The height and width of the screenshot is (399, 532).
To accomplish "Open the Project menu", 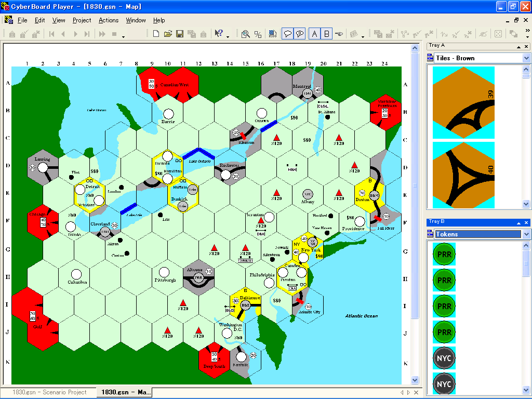I will coord(82,20).
